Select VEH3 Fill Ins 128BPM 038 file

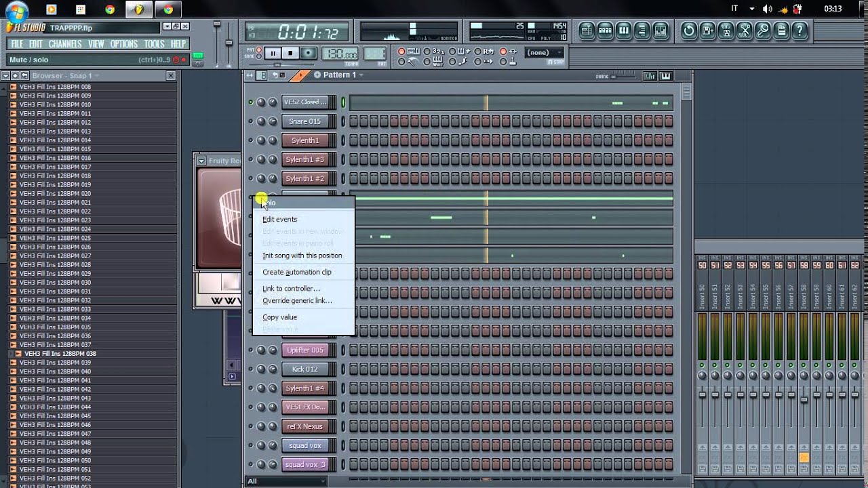(x=60, y=354)
